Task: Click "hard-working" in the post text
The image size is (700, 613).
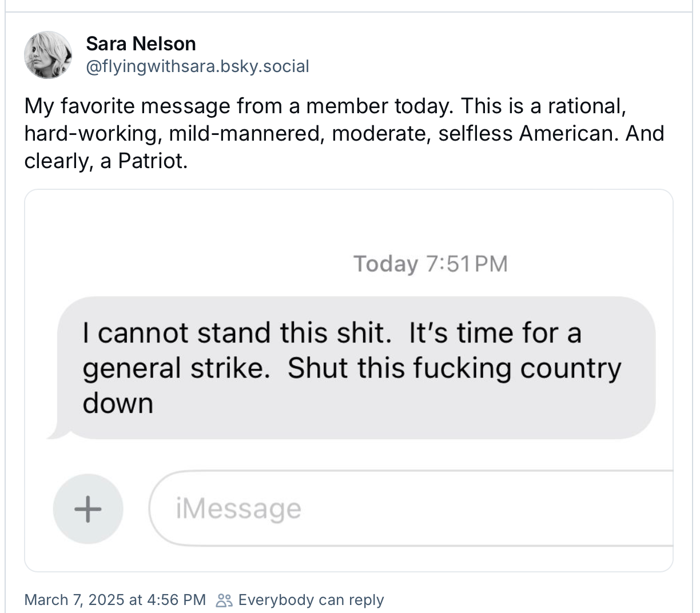Action: [x=91, y=133]
